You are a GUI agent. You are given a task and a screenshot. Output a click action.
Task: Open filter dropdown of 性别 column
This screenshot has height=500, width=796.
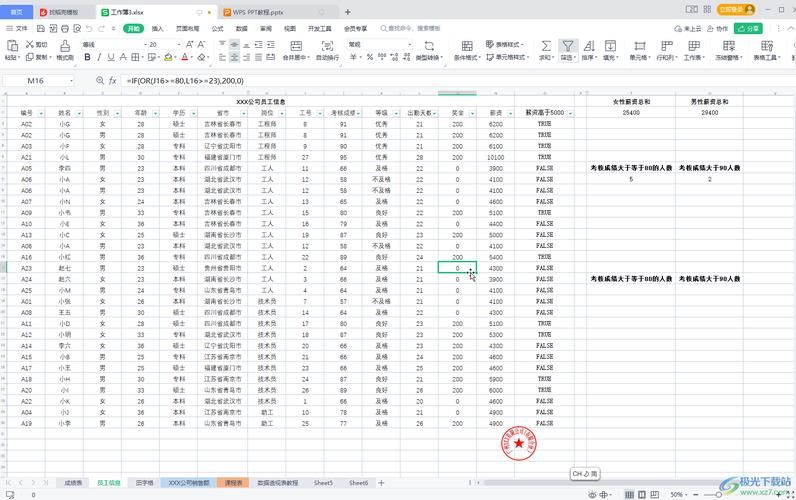pos(117,113)
